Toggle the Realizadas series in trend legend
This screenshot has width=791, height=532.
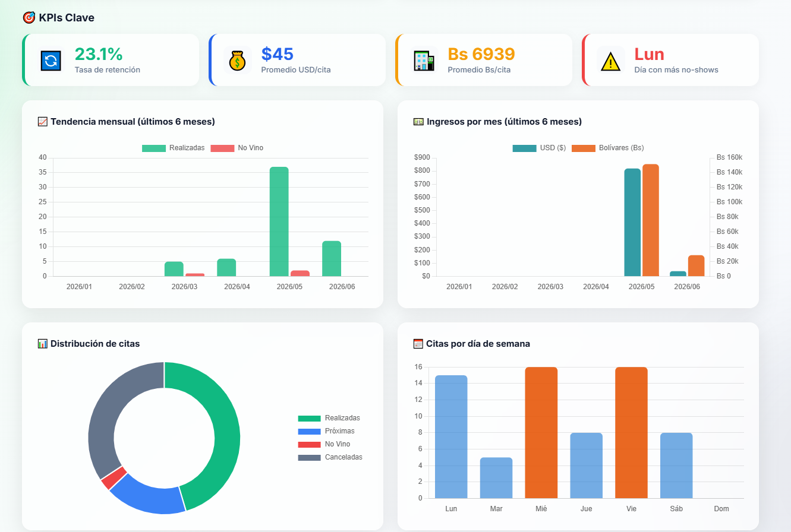click(x=174, y=148)
